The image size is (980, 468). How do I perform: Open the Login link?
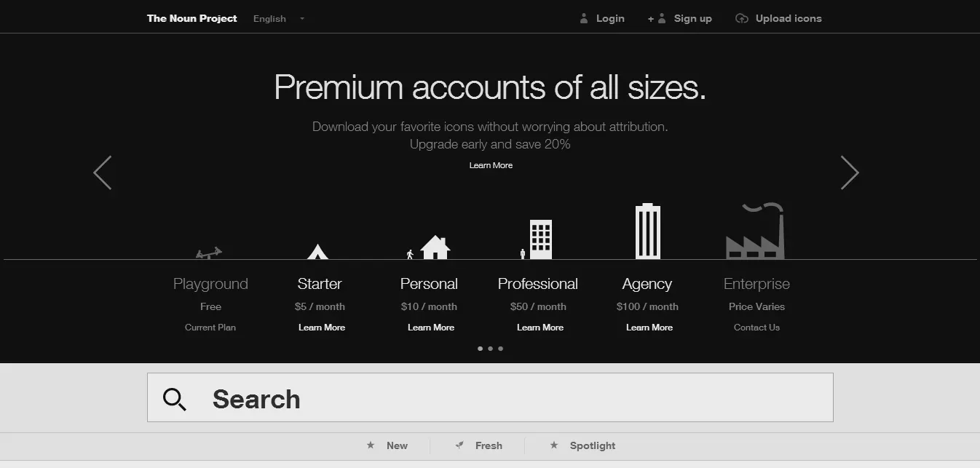[609, 19]
